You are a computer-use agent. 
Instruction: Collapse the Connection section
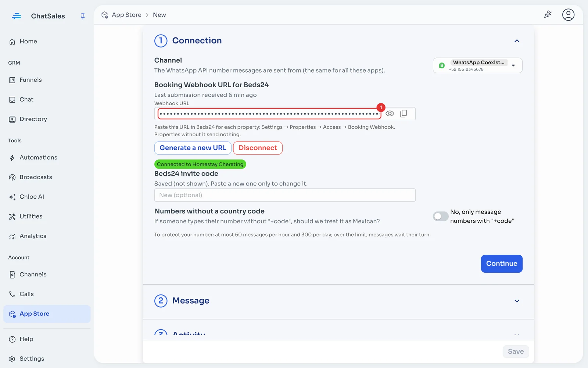pos(517,41)
